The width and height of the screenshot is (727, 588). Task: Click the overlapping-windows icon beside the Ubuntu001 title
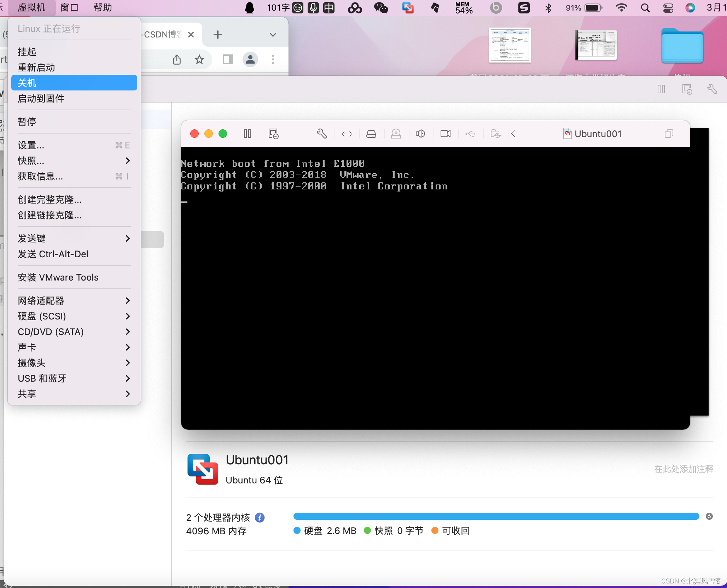tap(669, 134)
